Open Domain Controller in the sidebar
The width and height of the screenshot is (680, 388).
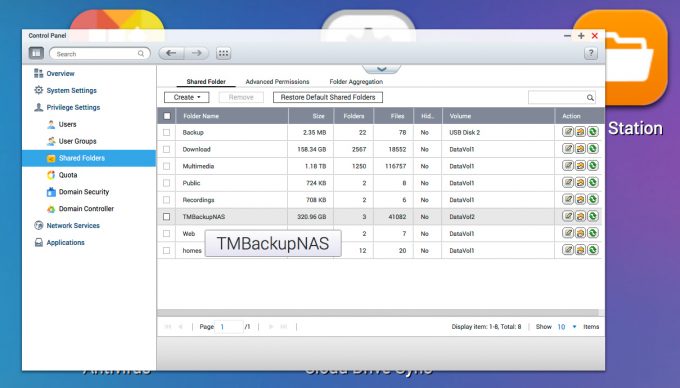80,209
